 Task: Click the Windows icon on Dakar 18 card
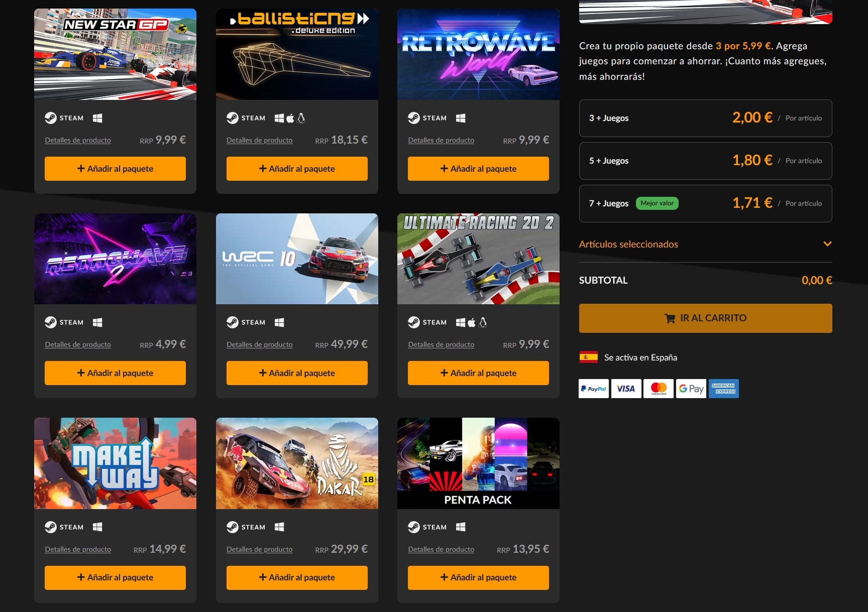point(279,527)
